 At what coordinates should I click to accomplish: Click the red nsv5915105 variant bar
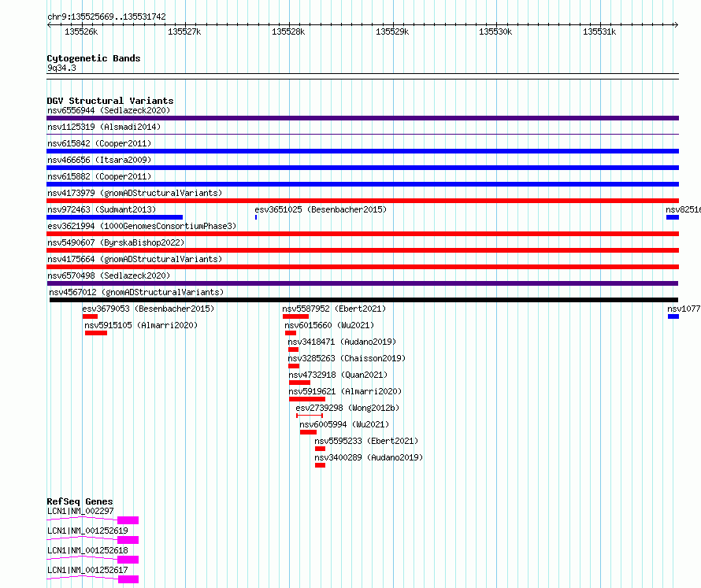pyautogui.click(x=95, y=333)
